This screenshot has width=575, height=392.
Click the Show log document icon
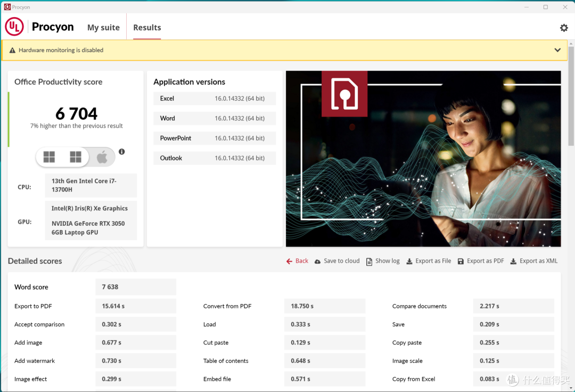point(369,261)
